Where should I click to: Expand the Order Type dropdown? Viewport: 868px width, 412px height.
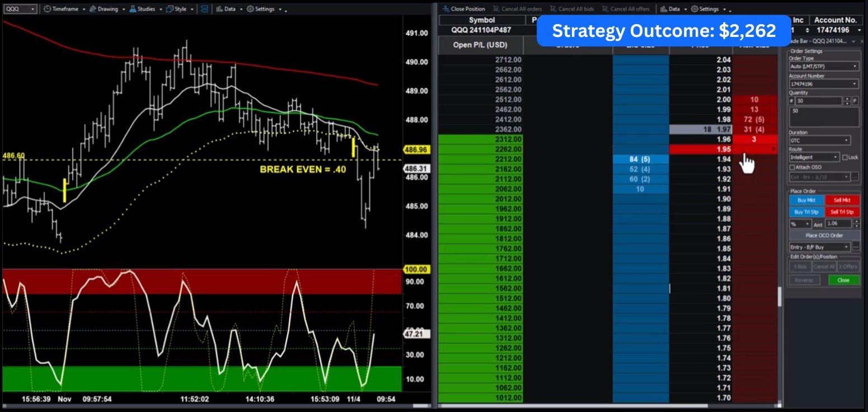point(823,66)
